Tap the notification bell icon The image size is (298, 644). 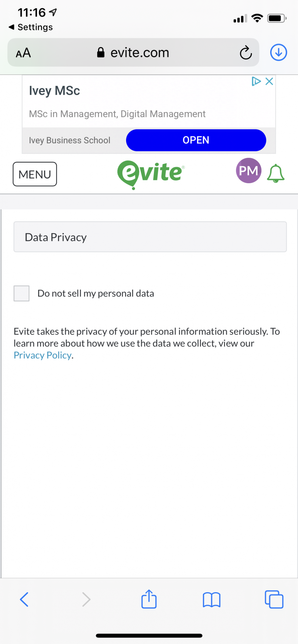(x=276, y=173)
